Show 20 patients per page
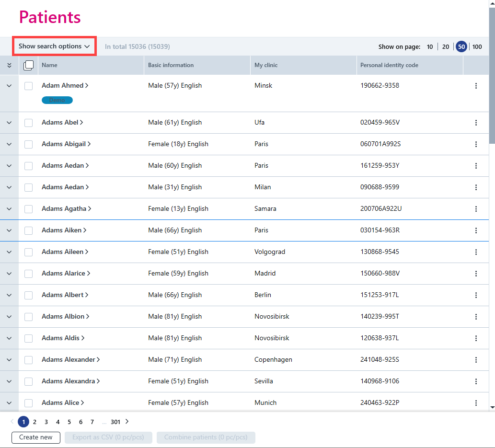 [x=446, y=47]
